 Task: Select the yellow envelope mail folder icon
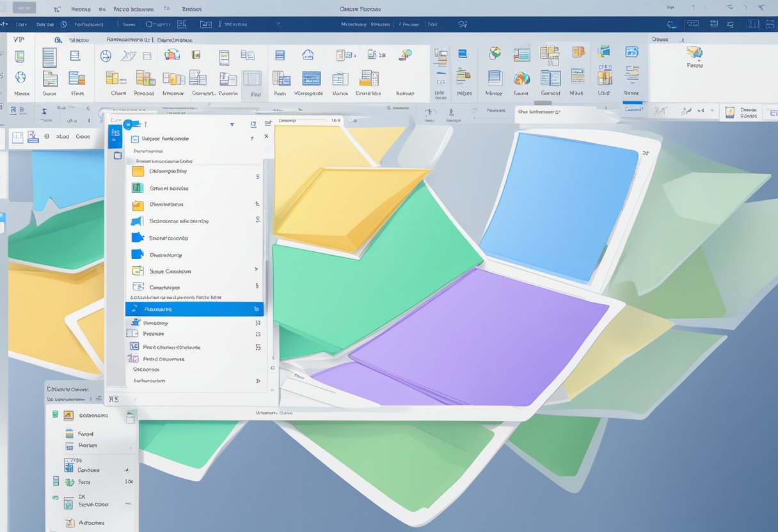pyautogui.click(x=137, y=205)
